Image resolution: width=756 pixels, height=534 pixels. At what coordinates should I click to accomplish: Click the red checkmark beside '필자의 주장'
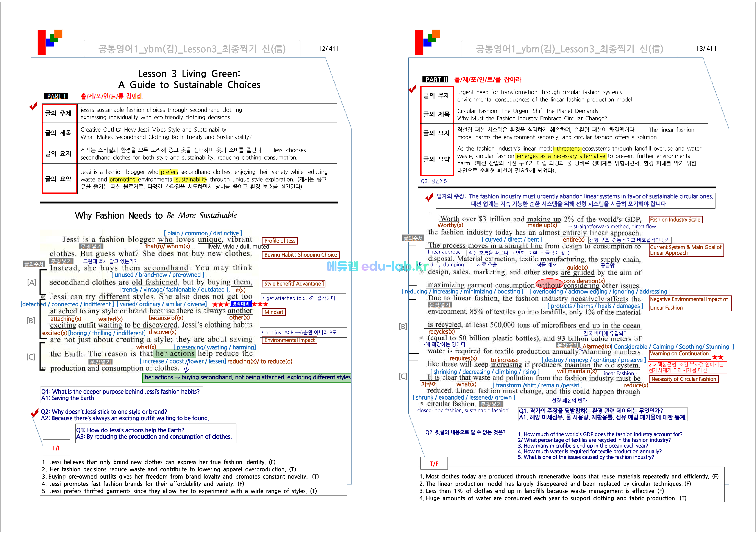point(429,197)
